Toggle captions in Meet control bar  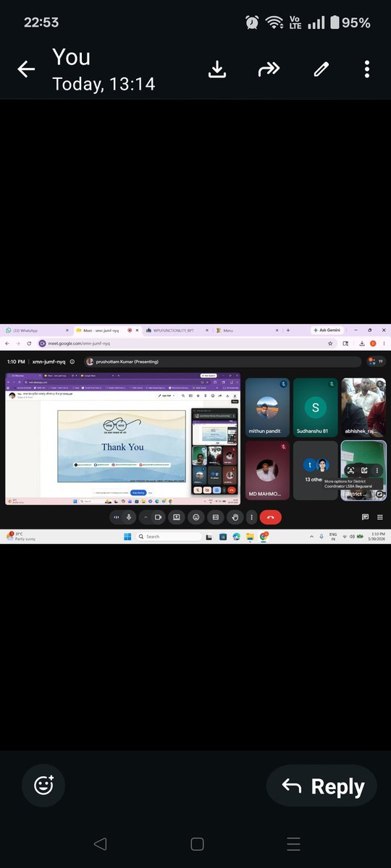(215, 517)
